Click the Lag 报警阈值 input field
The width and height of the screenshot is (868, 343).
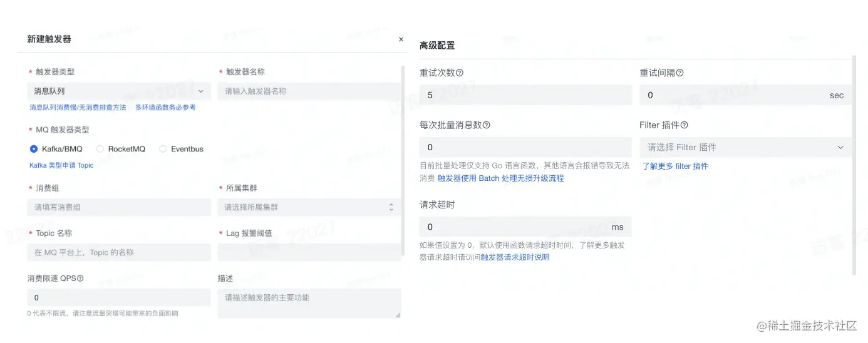point(309,252)
